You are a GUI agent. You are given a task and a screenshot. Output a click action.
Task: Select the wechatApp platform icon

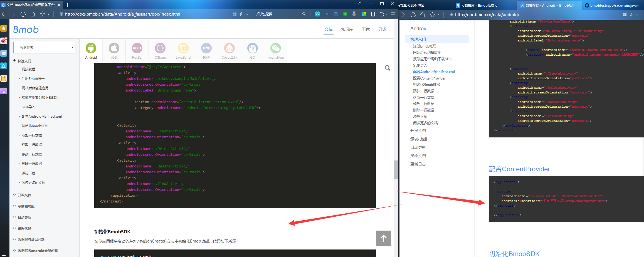[x=276, y=48]
